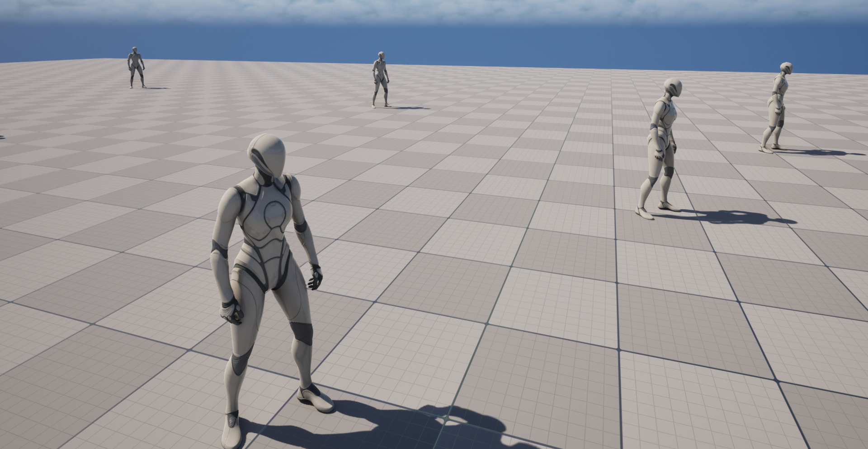Screen dimensions: 868x449
Task: Pick the distant mannequin in the top center
Action: (381, 80)
